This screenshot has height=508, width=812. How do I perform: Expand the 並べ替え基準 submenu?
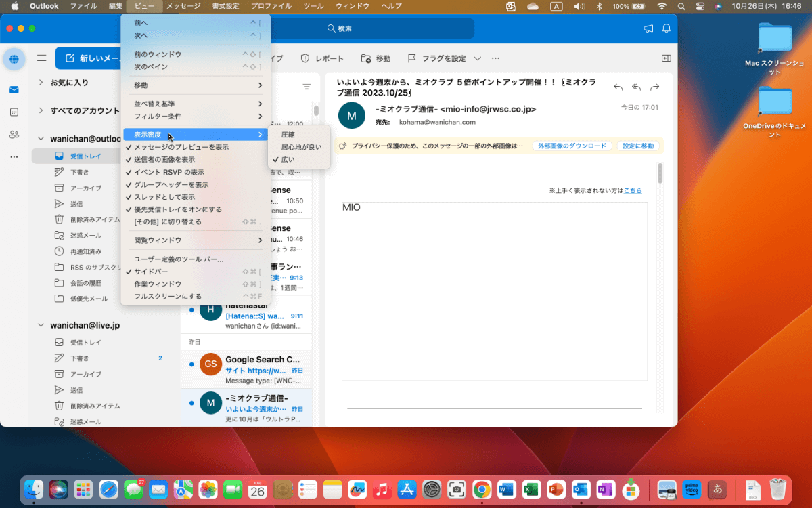tap(196, 104)
